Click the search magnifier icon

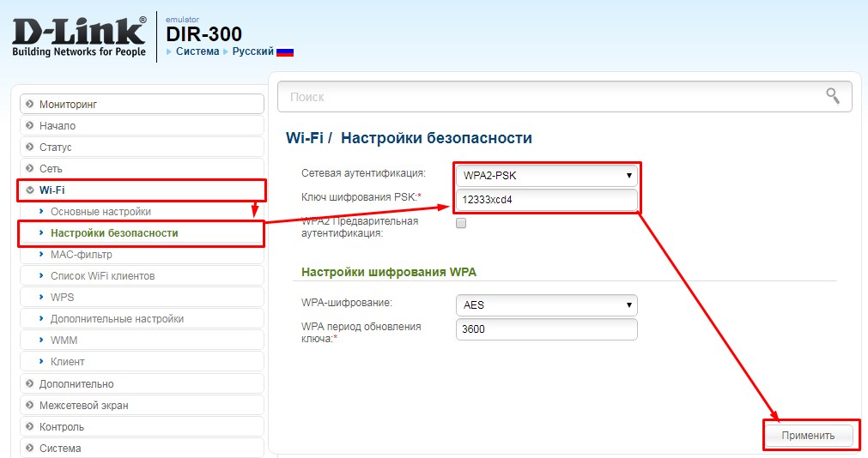833,96
